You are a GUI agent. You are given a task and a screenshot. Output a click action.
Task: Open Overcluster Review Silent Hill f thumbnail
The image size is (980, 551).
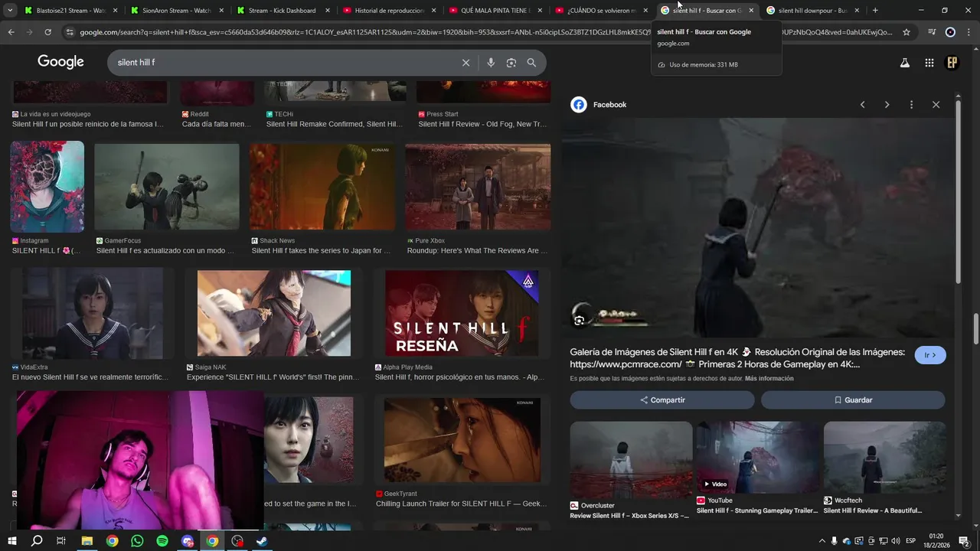click(x=631, y=459)
